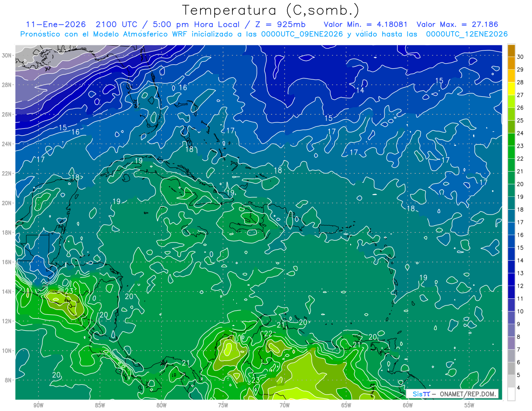The width and height of the screenshot is (532, 411).
Task: Select "Valor Max. = 27.186" text
Action: [x=458, y=24]
